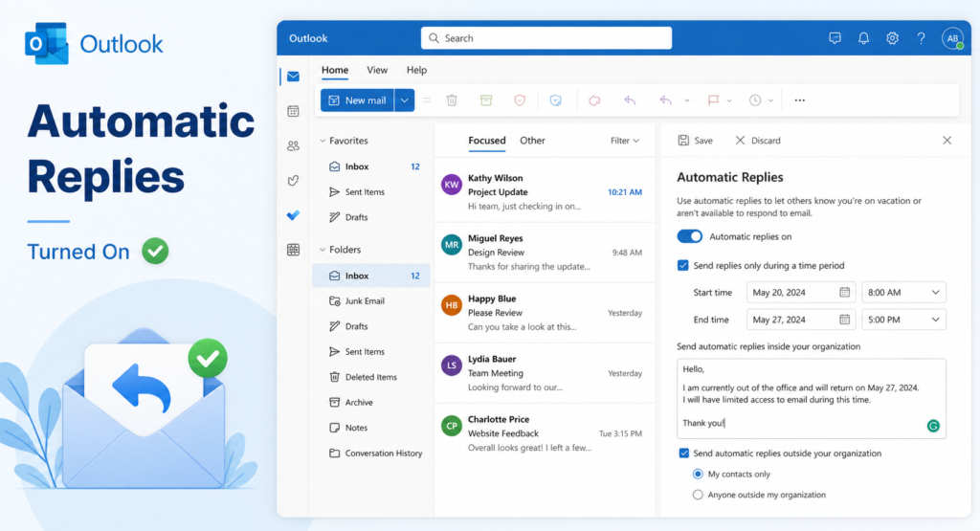The width and height of the screenshot is (980, 531).
Task: Open Lydia Bauer's Team Meeting email
Action: click(x=545, y=373)
